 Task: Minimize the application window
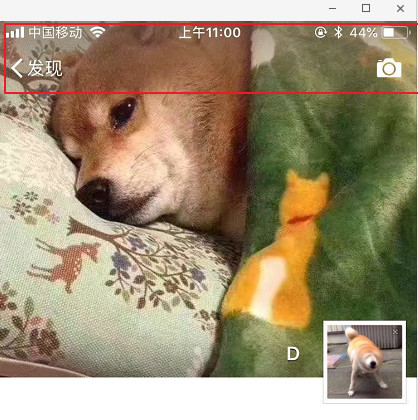[x=332, y=8]
